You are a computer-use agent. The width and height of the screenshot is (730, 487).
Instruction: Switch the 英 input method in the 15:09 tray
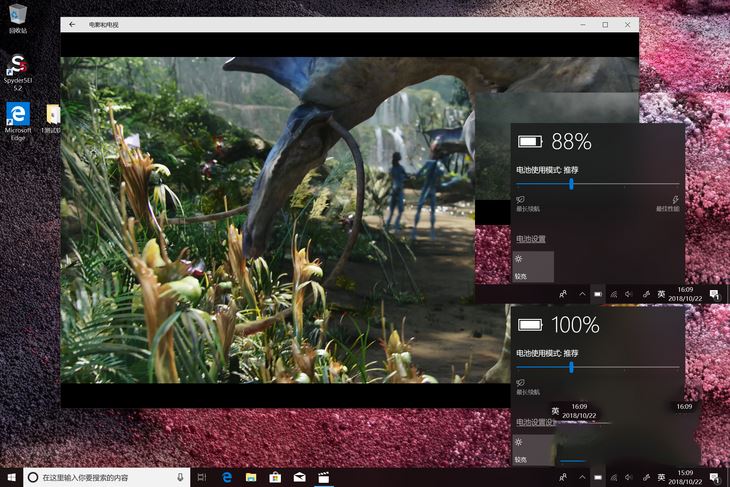pyautogui.click(x=661, y=477)
